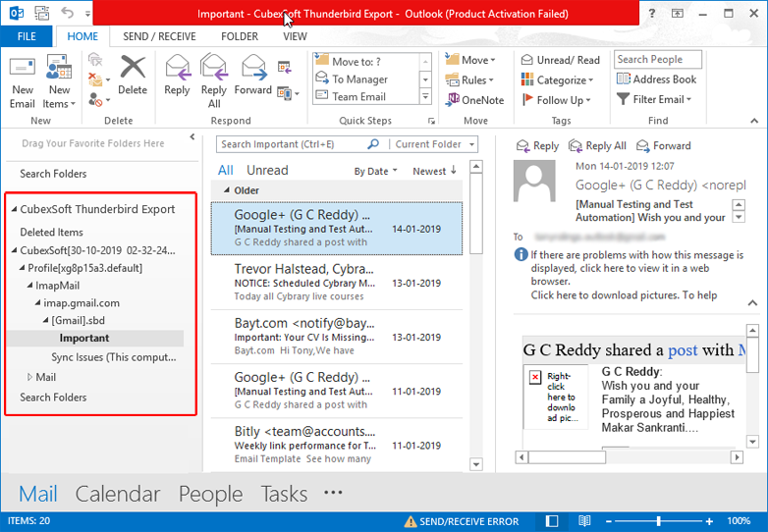Collapse the Older message group

point(226,189)
